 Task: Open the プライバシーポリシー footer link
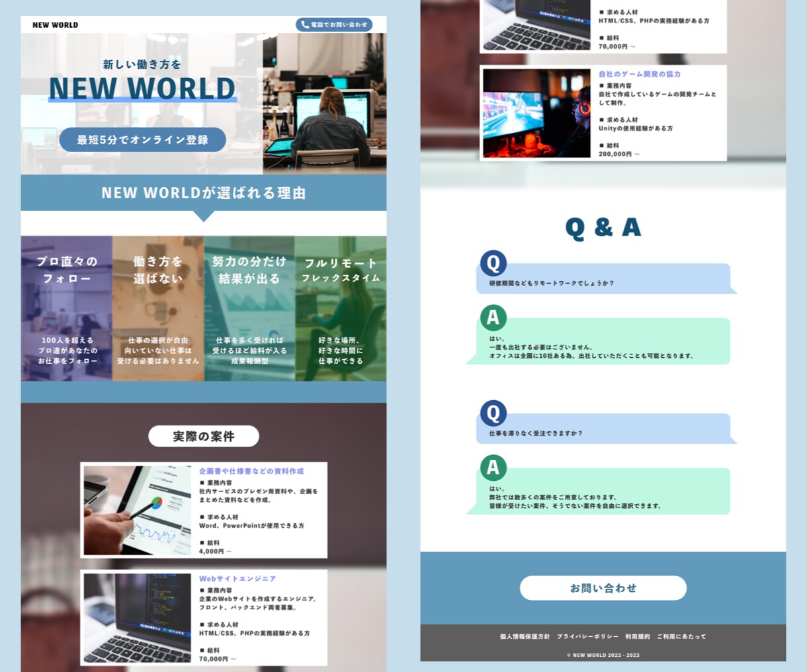(587, 636)
